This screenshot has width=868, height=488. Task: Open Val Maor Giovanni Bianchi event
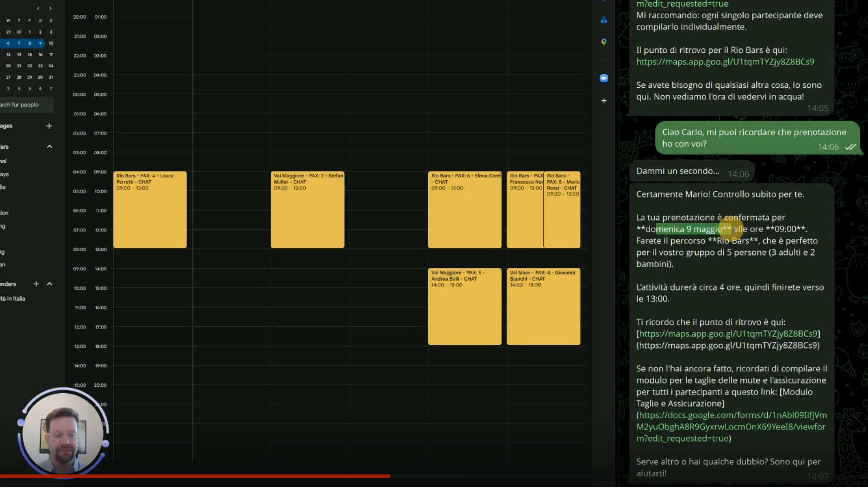coord(543,307)
